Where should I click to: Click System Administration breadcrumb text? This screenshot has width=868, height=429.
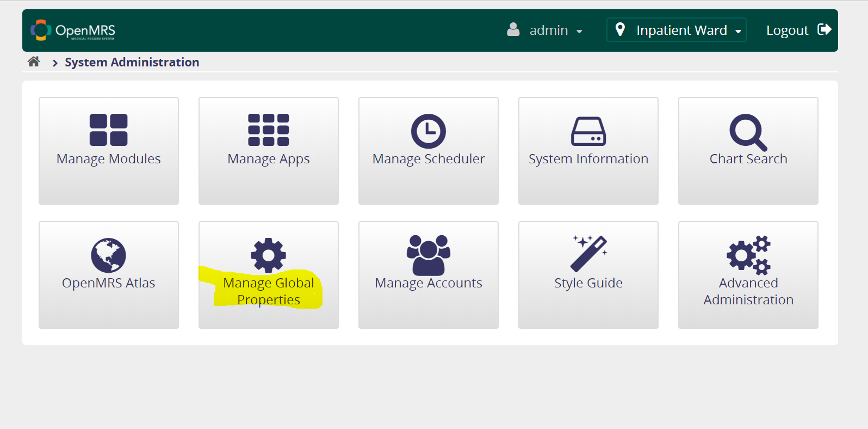coord(132,62)
